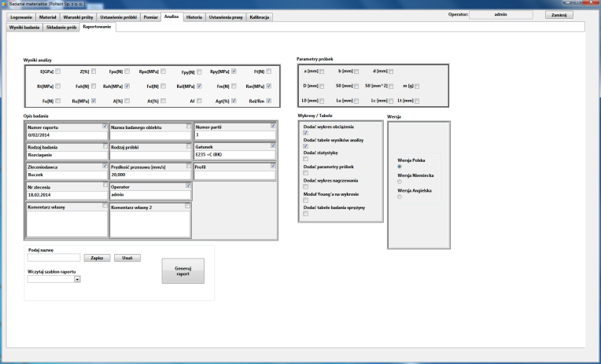The width and height of the screenshot is (601, 364).
Task: Select Wersja Niemiecka radio button
Action: (x=400, y=182)
